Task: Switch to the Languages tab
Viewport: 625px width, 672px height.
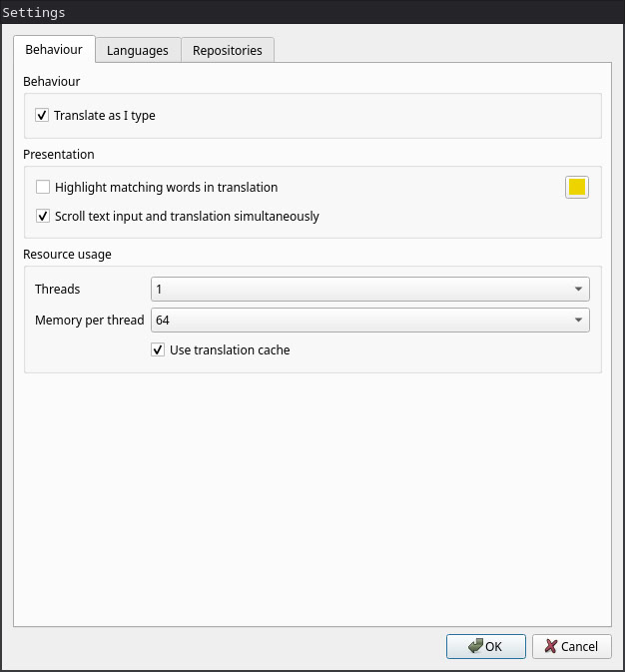Action: click(x=138, y=50)
